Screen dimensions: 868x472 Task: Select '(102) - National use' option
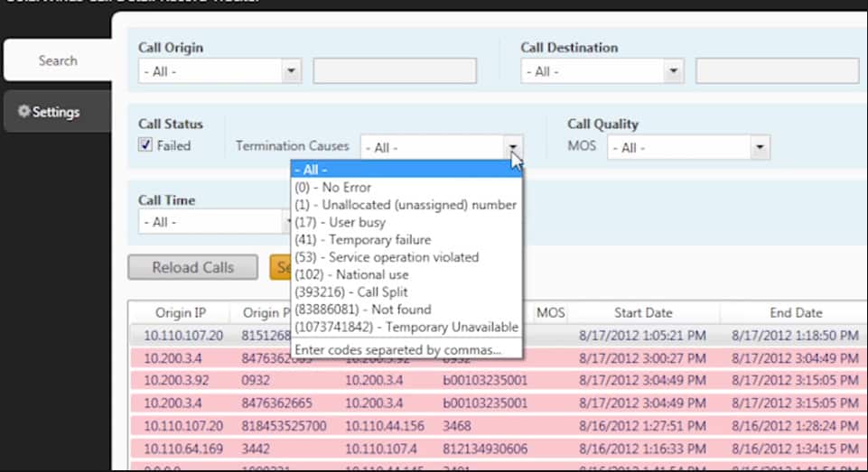point(406,274)
